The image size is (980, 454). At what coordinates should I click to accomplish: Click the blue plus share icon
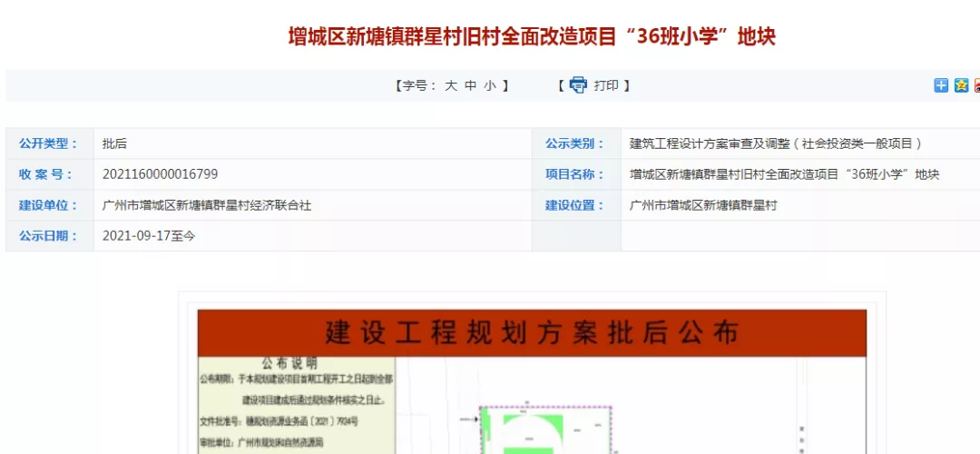(941, 85)
